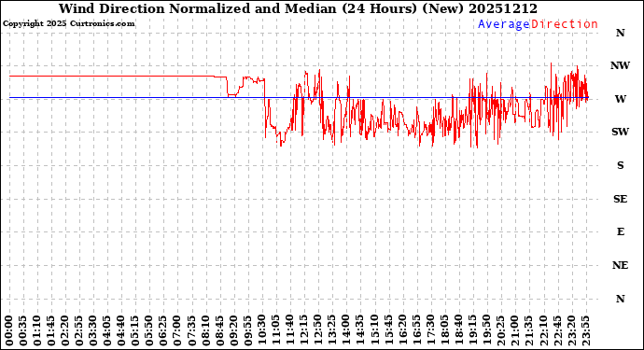
Task: Click the "10:30" time axis label
Action: pos(262,330)
